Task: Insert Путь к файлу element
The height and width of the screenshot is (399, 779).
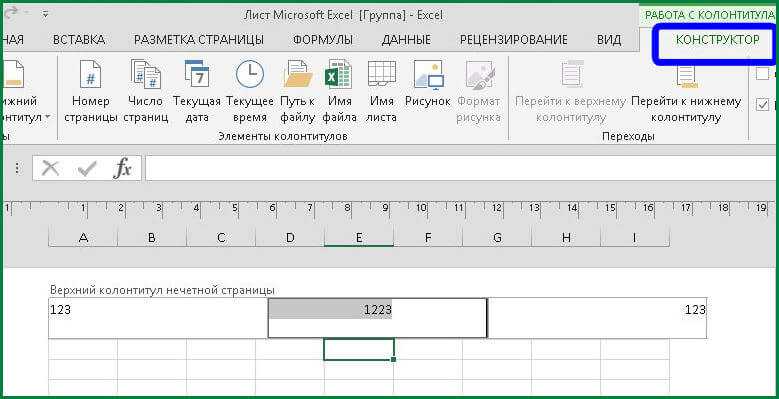Action: click(x=298, y=91)
